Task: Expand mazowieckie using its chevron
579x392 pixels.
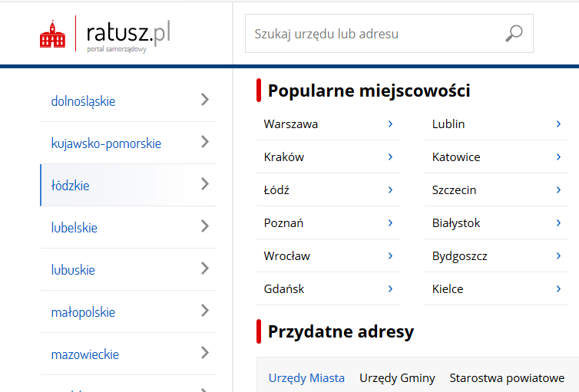Action: pos(205,353)
